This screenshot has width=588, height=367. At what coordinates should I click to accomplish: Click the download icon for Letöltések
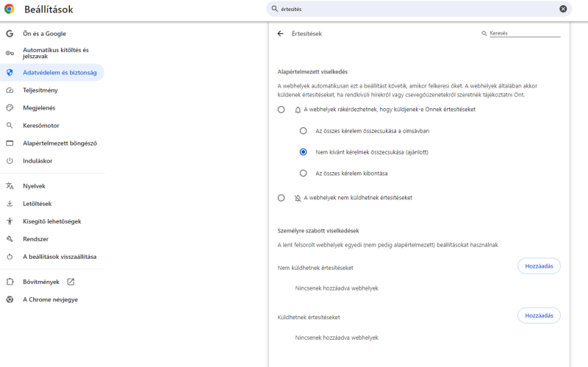(x=10, y=204)
